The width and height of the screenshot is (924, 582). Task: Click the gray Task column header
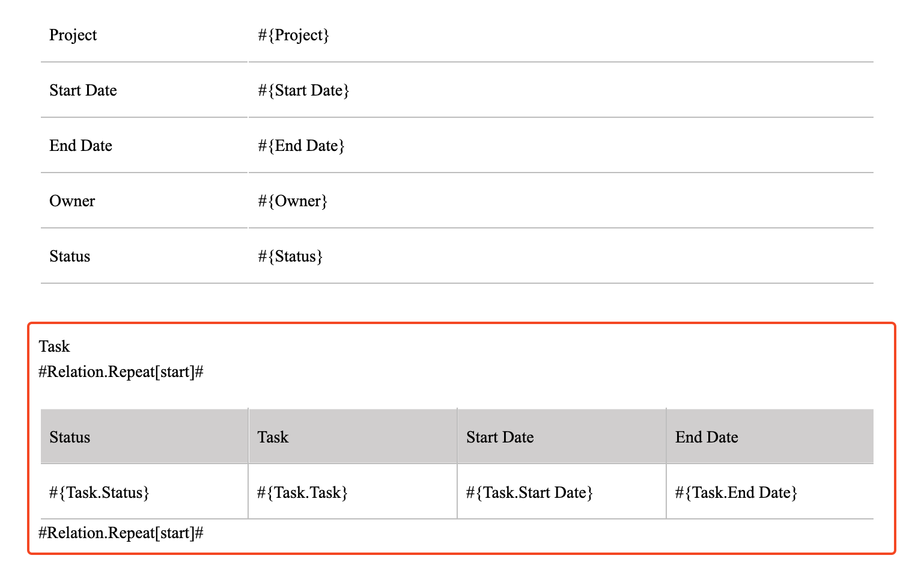pos(273,437)
